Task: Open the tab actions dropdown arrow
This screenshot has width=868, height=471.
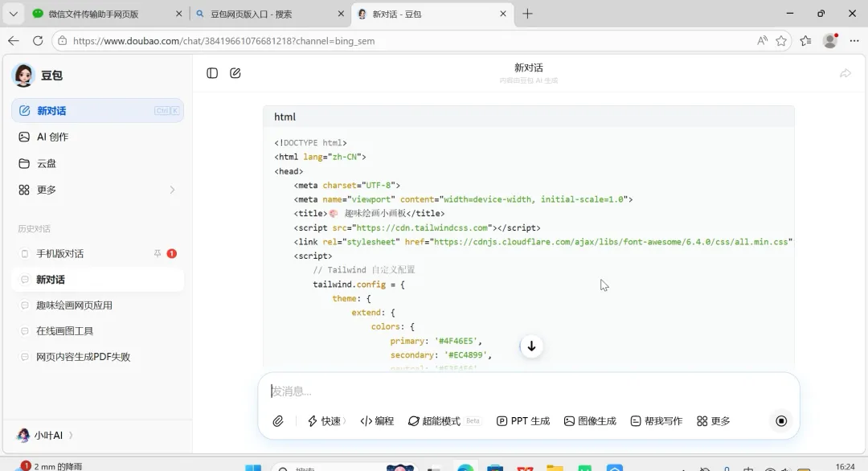Action: tap(14, 14)
